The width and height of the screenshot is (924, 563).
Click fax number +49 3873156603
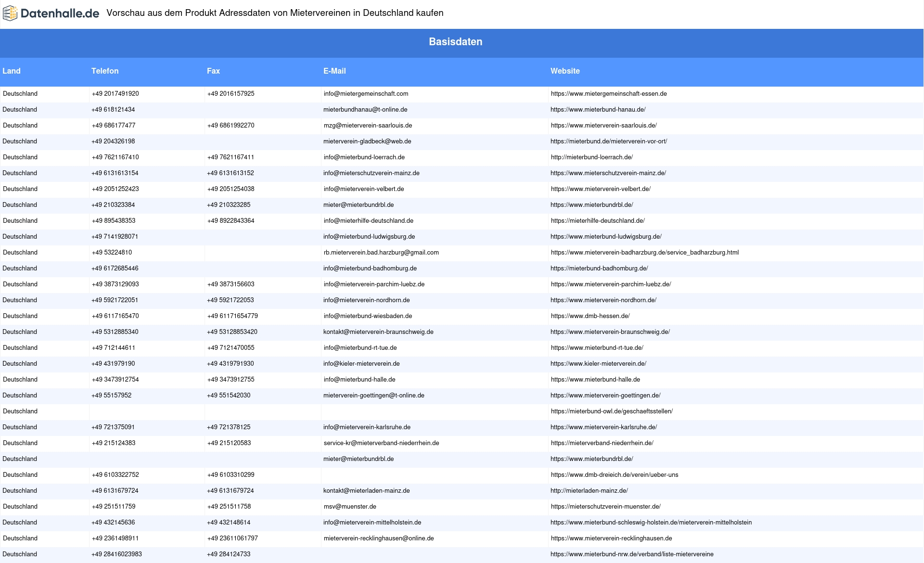tap(231, 284)
